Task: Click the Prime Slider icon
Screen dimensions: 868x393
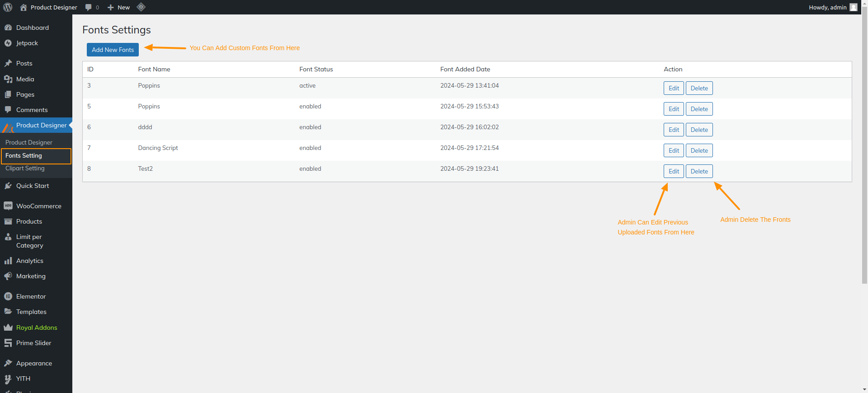Action: 8,343
